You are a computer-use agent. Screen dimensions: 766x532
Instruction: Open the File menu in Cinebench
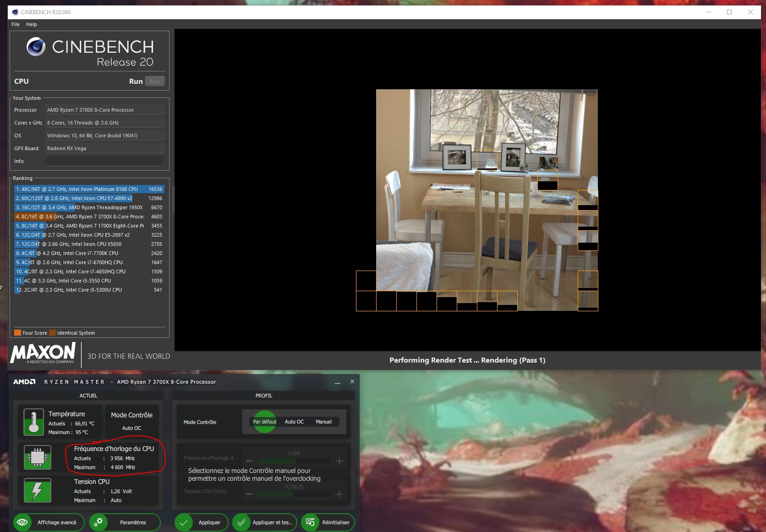[x=16, y=24]
